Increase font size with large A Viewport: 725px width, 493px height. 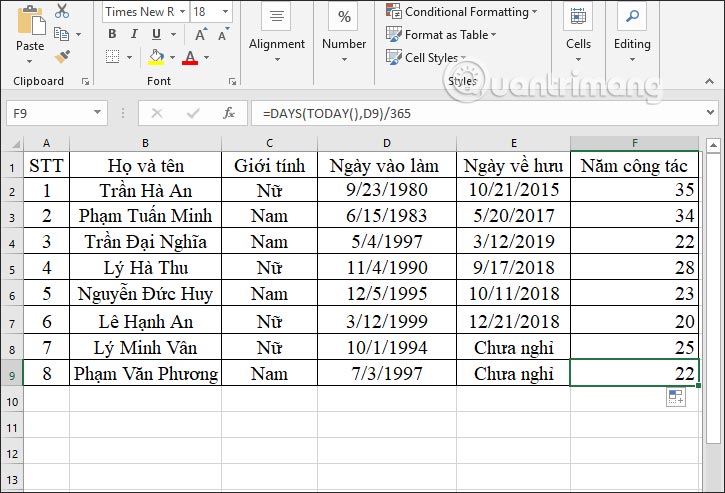coord(200,34)
